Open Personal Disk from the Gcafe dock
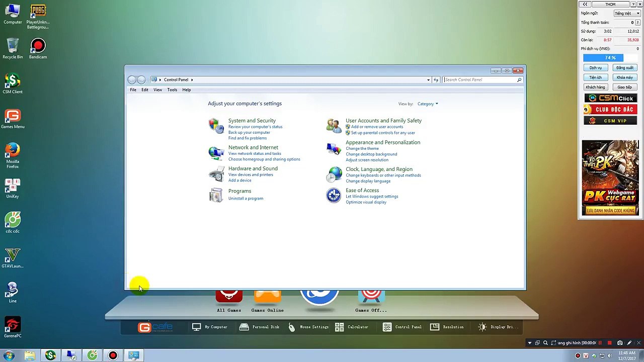 pos(259,327)
